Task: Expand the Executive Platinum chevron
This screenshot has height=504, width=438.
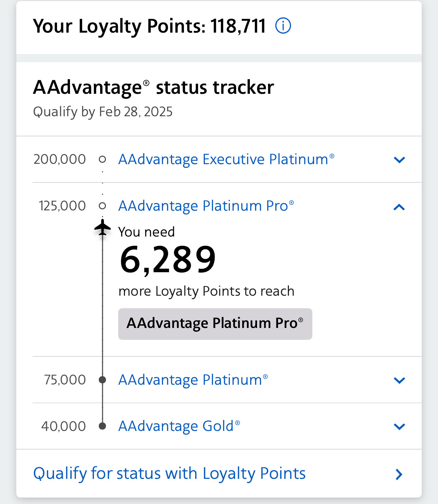Action: [399, 160]
